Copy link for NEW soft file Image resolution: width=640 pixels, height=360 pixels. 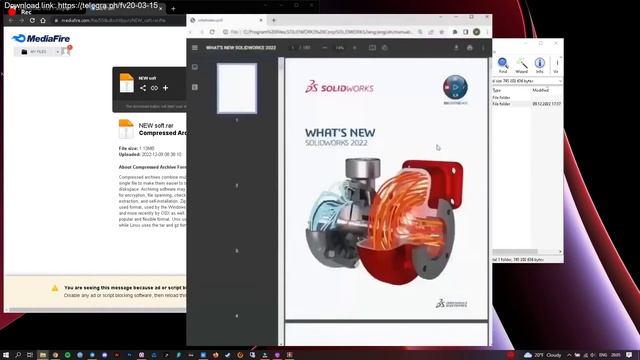click(154, 88)
